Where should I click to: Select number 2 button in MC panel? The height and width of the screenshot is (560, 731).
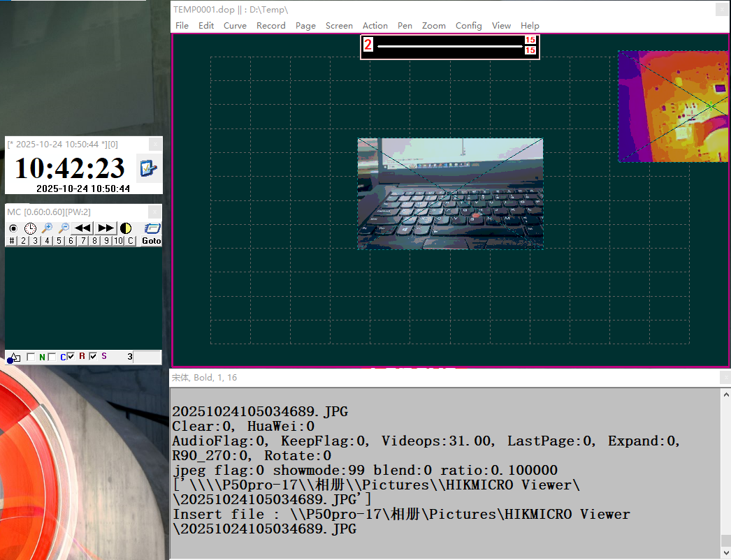click(23, 241)
